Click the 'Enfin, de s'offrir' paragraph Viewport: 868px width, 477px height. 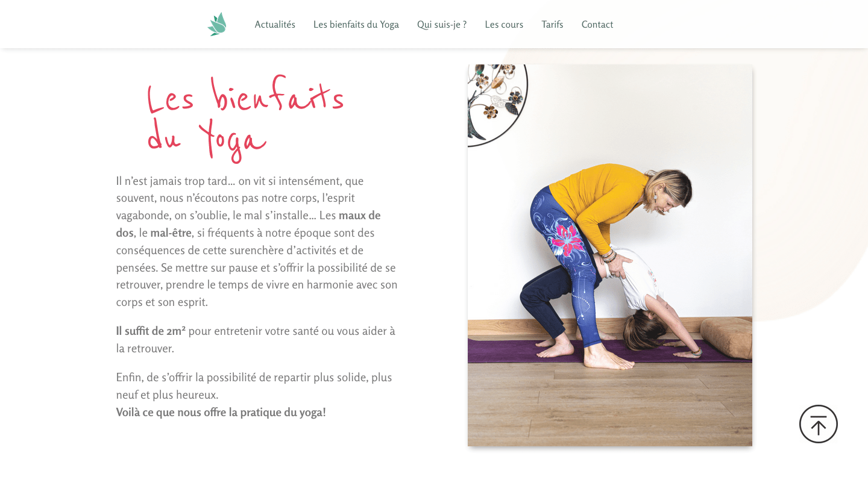(x=254, y=386)
